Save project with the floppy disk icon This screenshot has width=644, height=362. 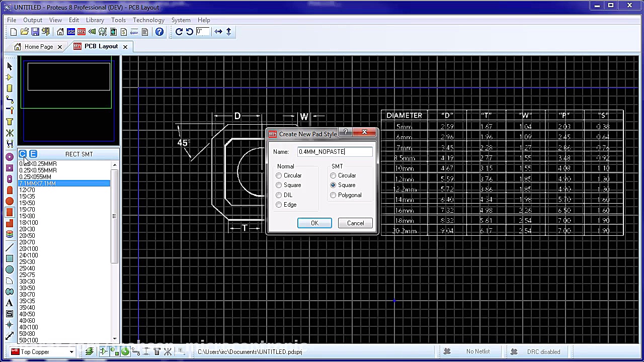pos(35,32)
